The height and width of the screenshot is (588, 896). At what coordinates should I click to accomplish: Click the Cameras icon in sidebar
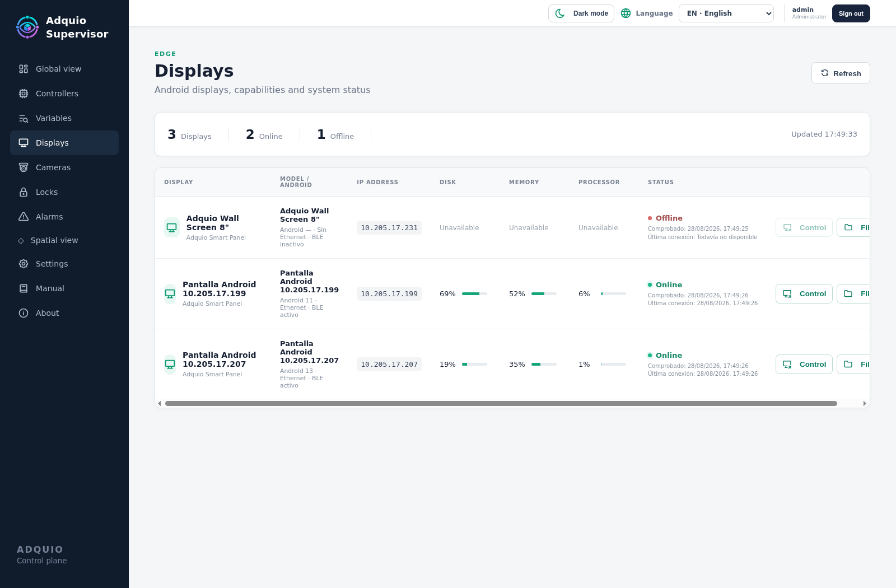point(24,167)
